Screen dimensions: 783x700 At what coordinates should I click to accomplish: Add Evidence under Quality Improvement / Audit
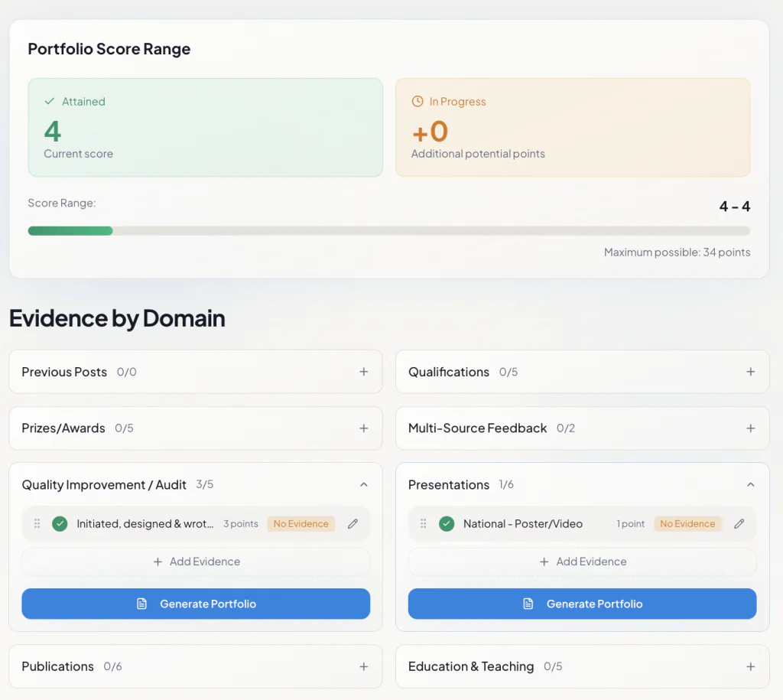(196, 562)
